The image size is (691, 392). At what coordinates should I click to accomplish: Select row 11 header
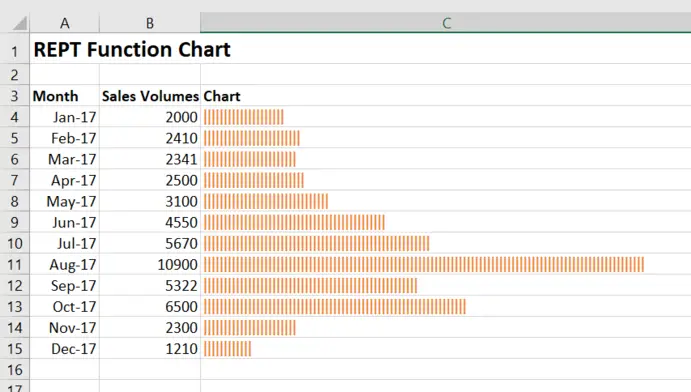pos(15,264)
